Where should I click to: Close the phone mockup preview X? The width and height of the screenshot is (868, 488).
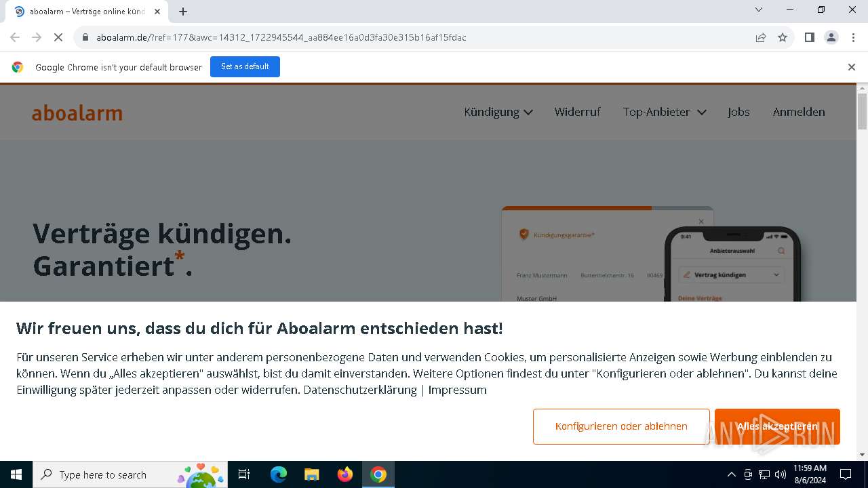(x=701, y=222)
